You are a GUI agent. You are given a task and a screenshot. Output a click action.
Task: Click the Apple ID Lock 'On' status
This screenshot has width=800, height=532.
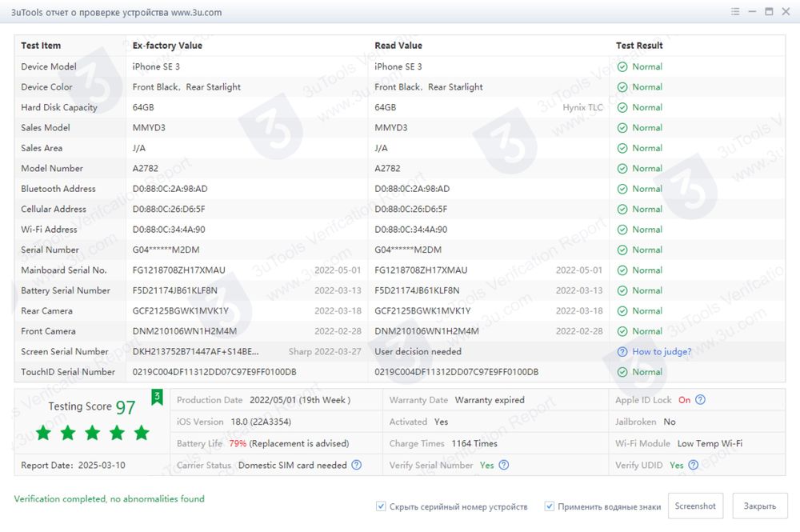(684, 400)
